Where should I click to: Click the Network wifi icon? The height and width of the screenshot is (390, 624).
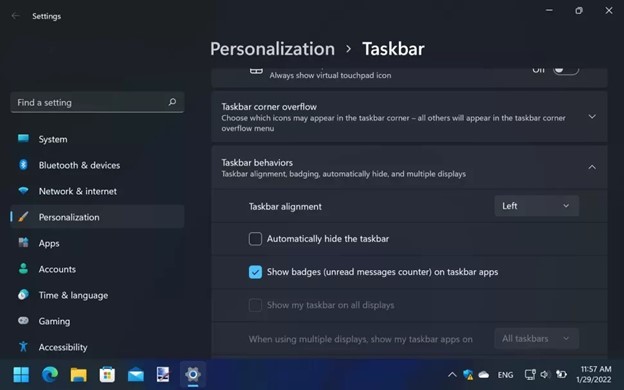(23, 191)
